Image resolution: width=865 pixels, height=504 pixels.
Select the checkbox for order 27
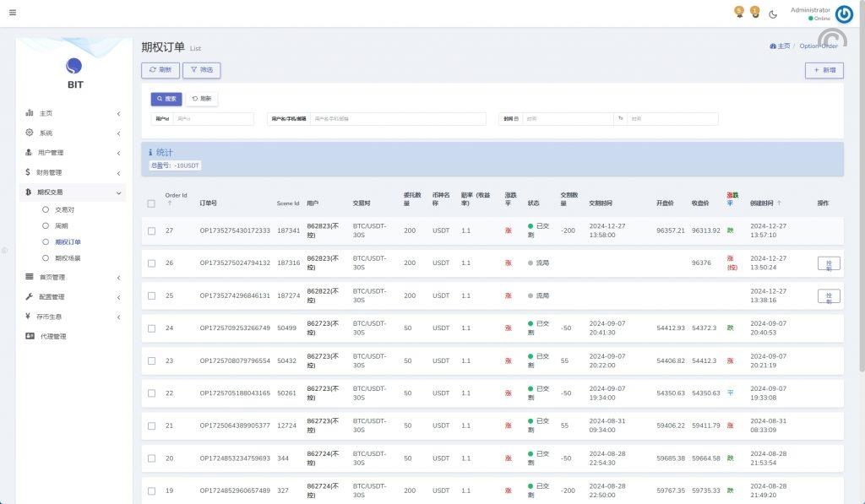[x=151, y=230]
